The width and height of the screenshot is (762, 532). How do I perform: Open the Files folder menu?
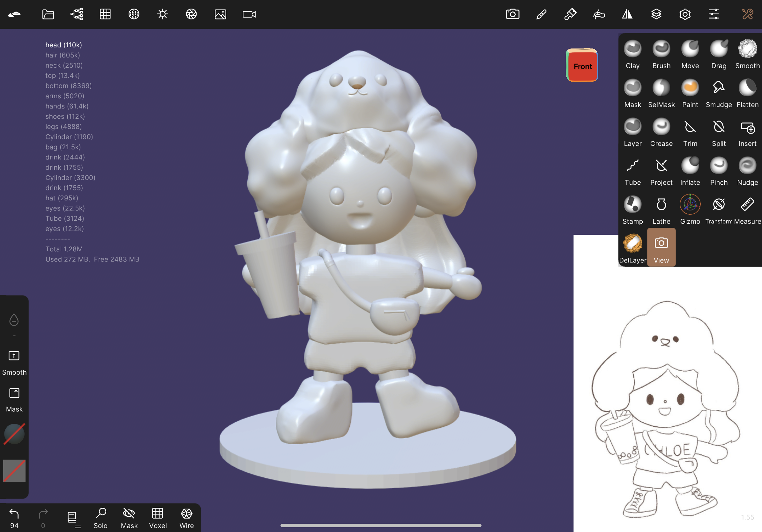[x=48, y=14]
